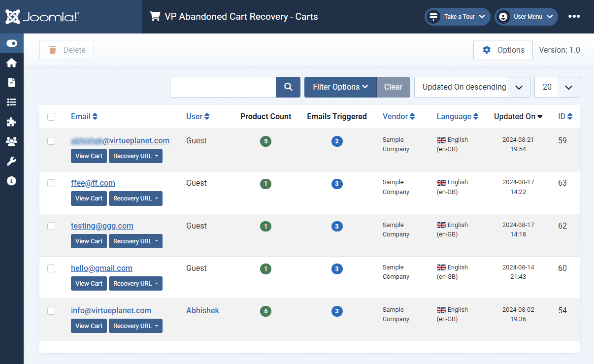Open the Content file icon in sidebar
Image resolution: width=594 pixels, height=364 pixels.
pos(12,82)
